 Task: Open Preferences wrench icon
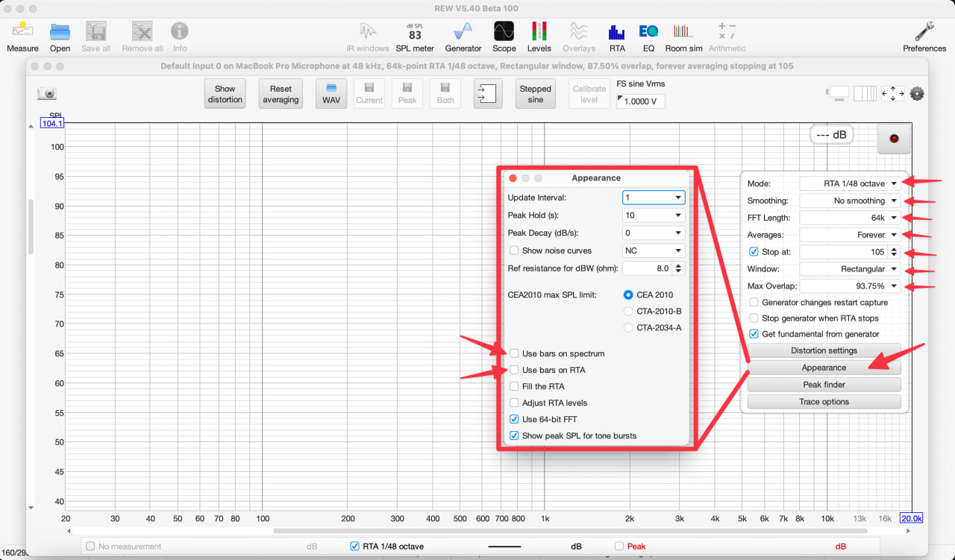[924, 36]
